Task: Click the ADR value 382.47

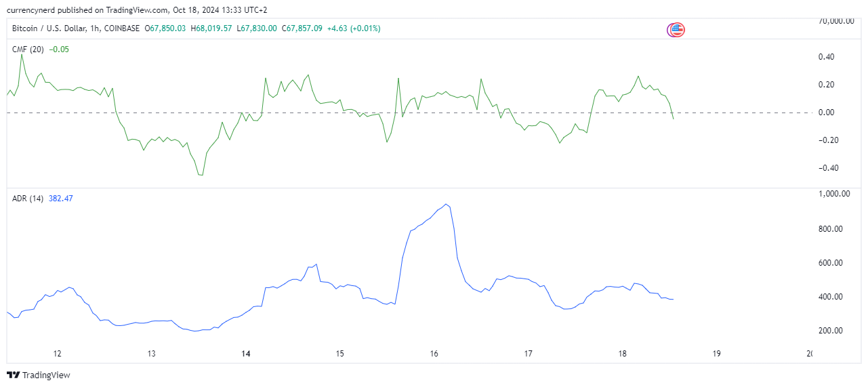Action: click(x=61, y=199)
